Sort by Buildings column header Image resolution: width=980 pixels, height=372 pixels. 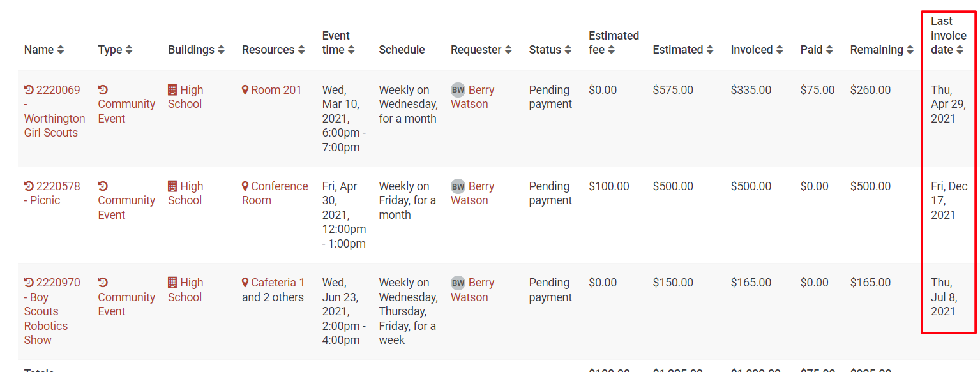click(x=221, y=50)
